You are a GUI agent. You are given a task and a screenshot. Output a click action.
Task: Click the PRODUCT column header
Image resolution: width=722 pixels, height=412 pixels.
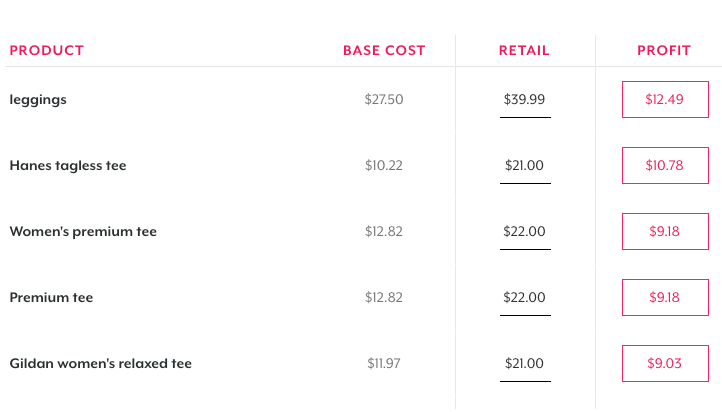(47, 50)
